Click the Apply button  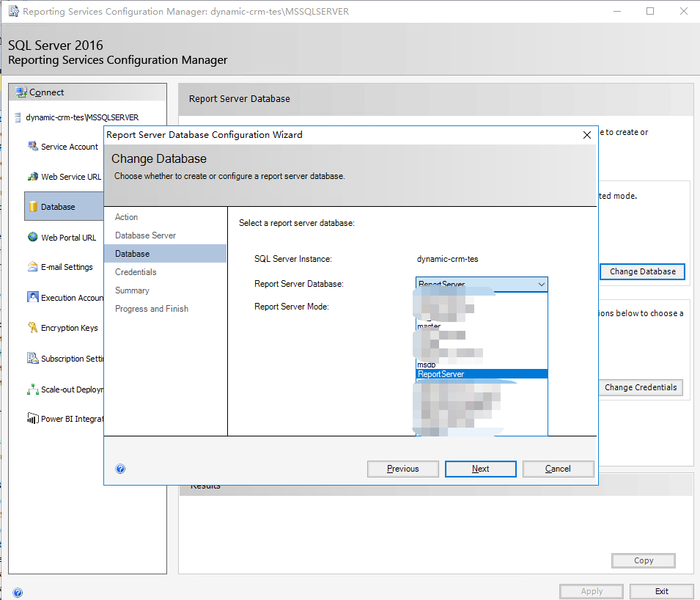[x=592, y=591]
